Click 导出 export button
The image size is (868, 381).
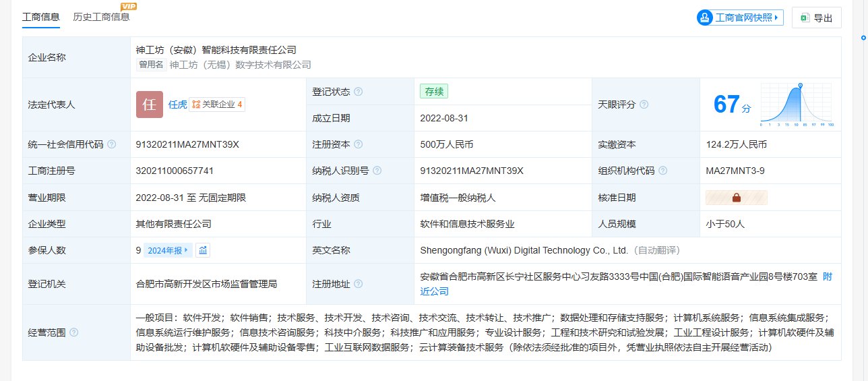(x=817, y=18)
